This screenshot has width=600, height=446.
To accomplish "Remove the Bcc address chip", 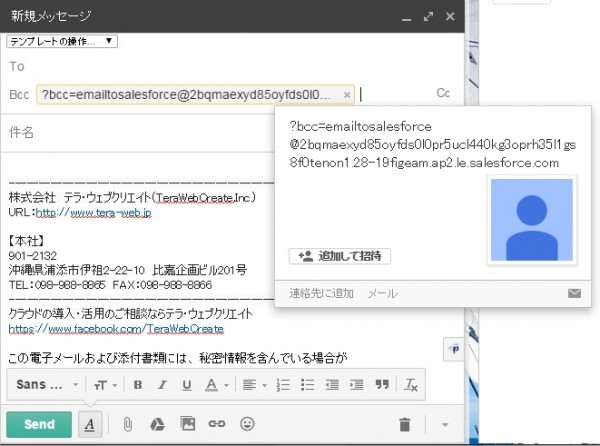I will coord(347,95).
